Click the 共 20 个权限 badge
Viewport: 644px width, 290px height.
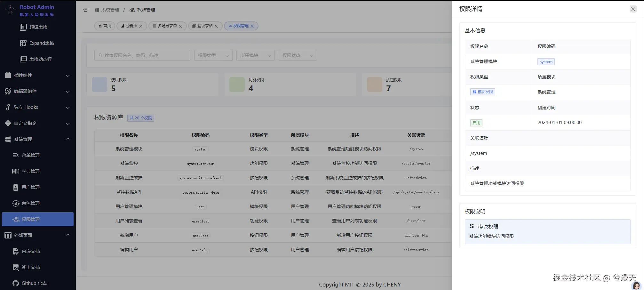pos(141,118)
